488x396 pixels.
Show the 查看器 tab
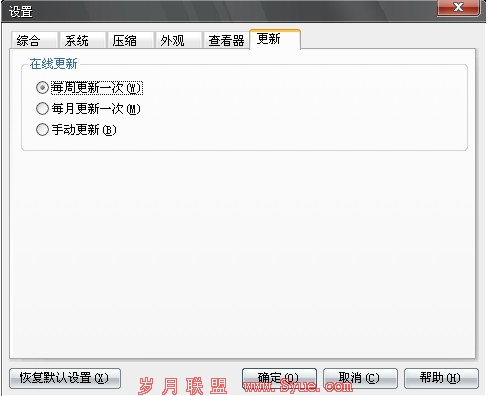[x=226, y=41]
